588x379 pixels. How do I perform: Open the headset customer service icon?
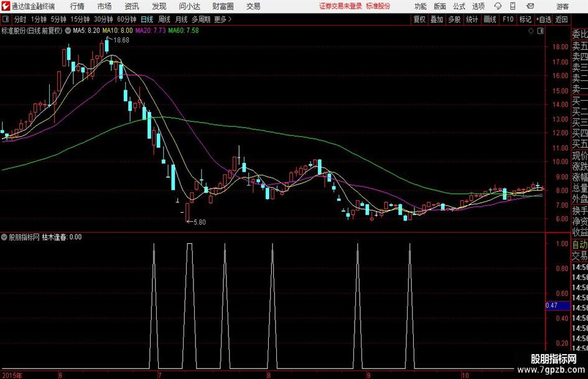point(498,6)
